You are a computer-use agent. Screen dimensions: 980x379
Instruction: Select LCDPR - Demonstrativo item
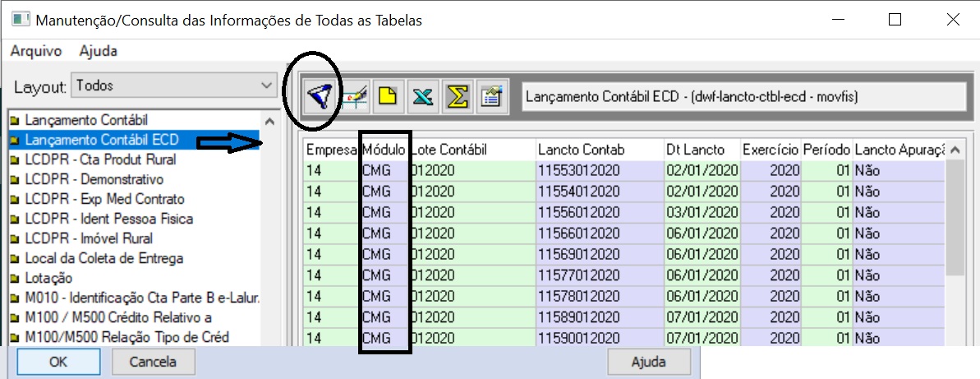(94, 179)
